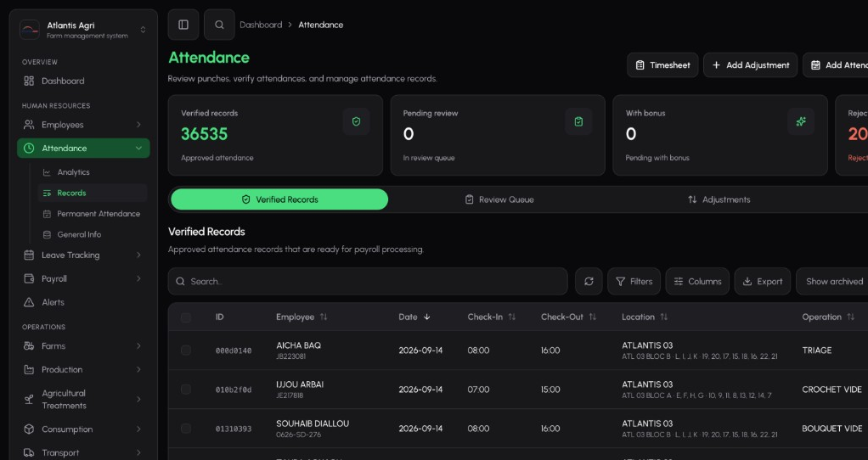The width and height of the screenshot is (868, 460).
Task: Expand the Leave Tracking chevron
Action: click(138, 255)
